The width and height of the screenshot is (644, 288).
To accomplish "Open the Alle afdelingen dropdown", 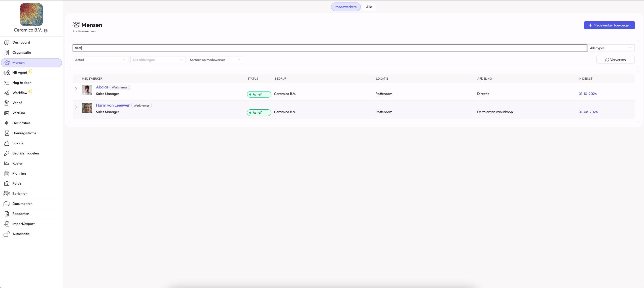I will [158, 60].
